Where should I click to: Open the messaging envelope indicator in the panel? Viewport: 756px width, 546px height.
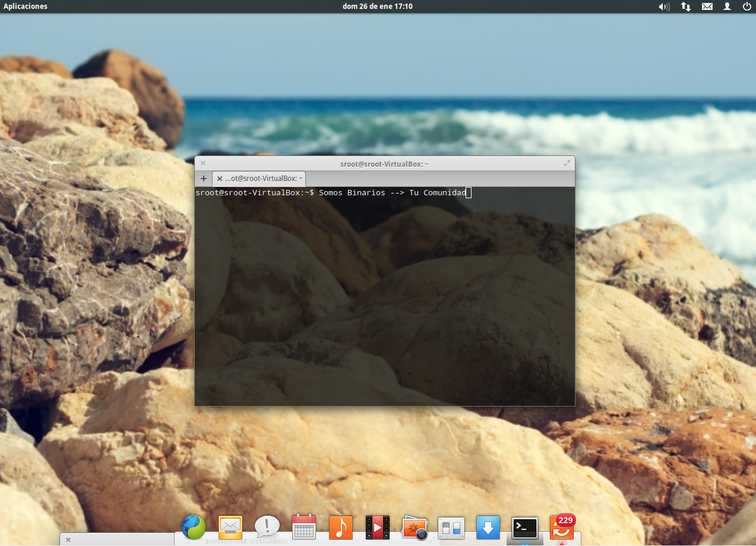707,7
